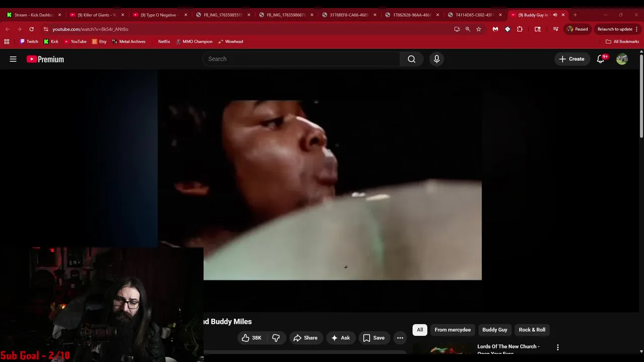Save the video to a playlist
This screenshot has height=362, width=644.
pos(374,338)
